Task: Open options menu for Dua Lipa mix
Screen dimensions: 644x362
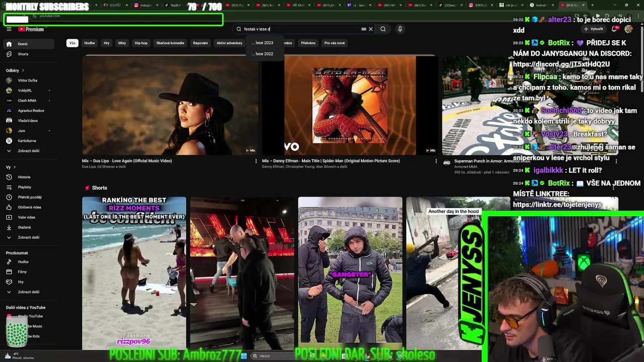Action: pyautogui.click(x=256, y=161)
